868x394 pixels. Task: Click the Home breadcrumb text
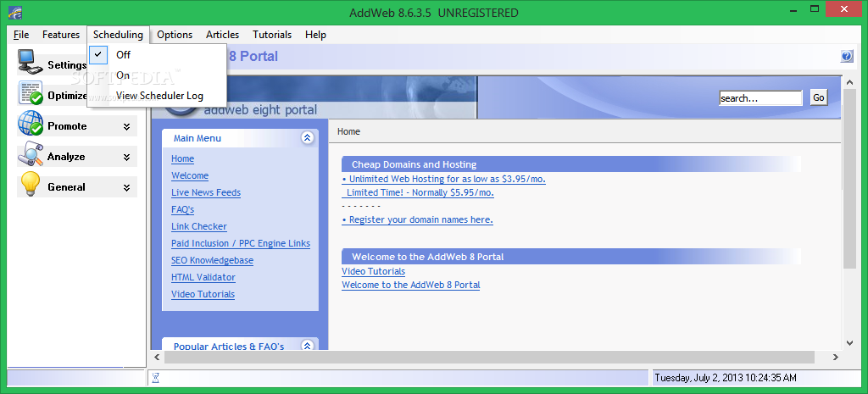click(x=348, y=131)
